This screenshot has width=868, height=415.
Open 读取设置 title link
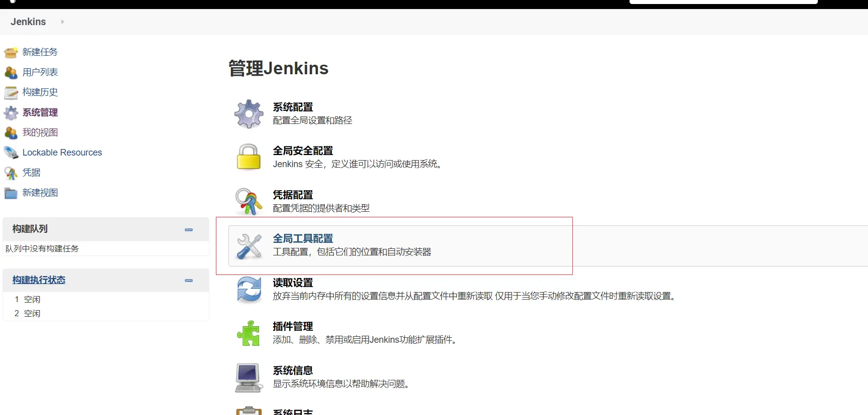tap(293, 283)
